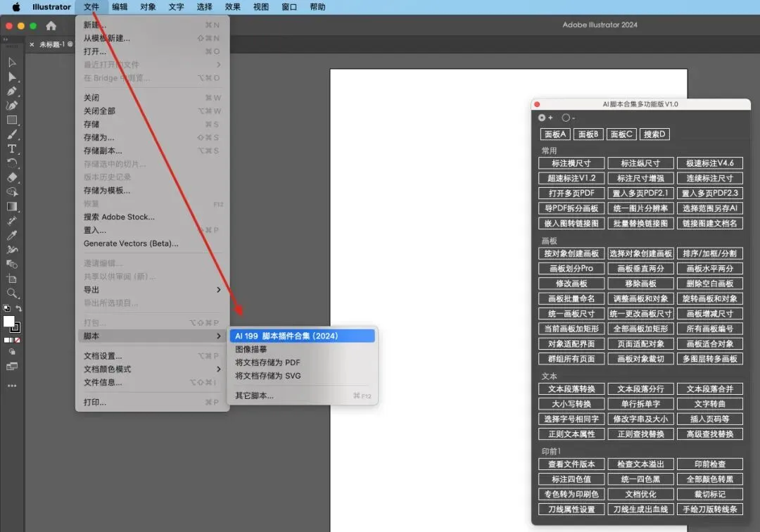Expand the 导出 submenu arrow

coord(219,290)
